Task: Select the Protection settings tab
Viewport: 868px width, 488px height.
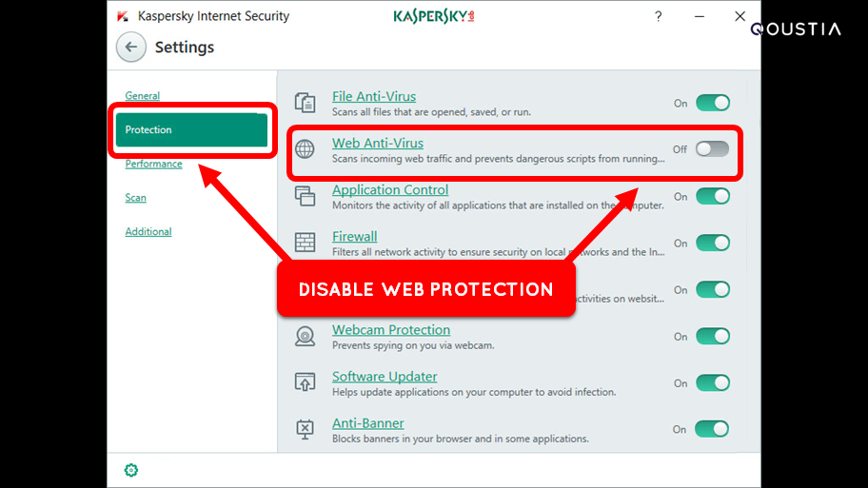Action: click(191, 130)
